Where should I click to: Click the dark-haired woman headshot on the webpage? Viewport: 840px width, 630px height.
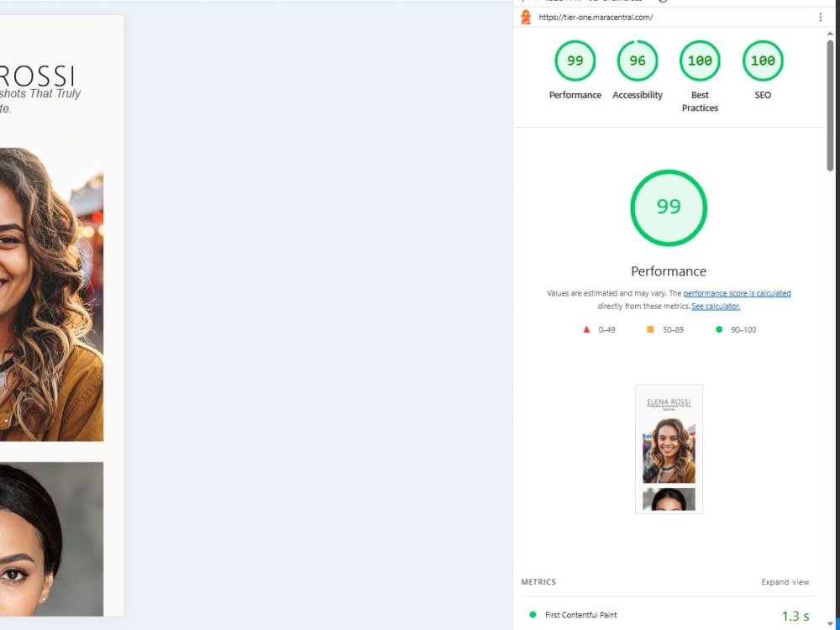click(x=51, y=539)
